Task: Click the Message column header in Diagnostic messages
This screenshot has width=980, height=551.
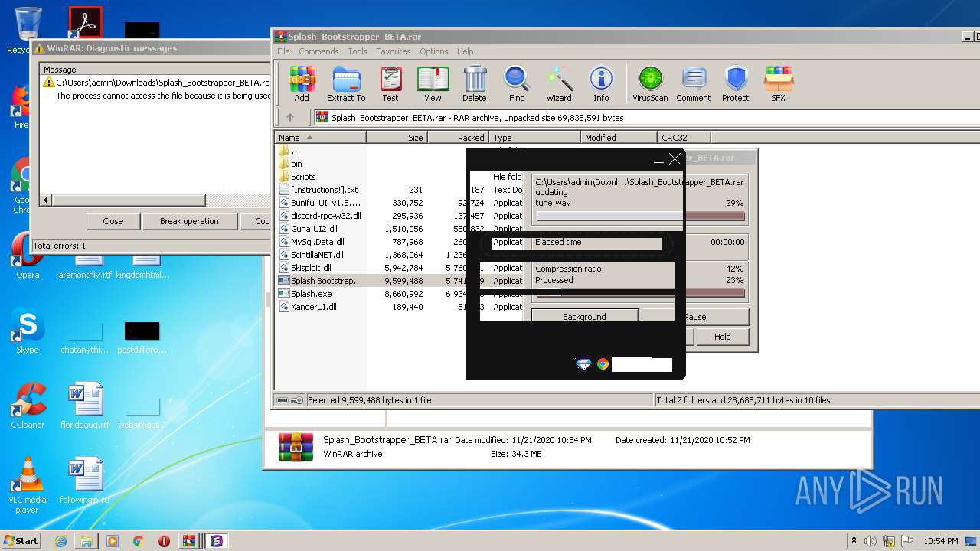Action: pos(155,70)
